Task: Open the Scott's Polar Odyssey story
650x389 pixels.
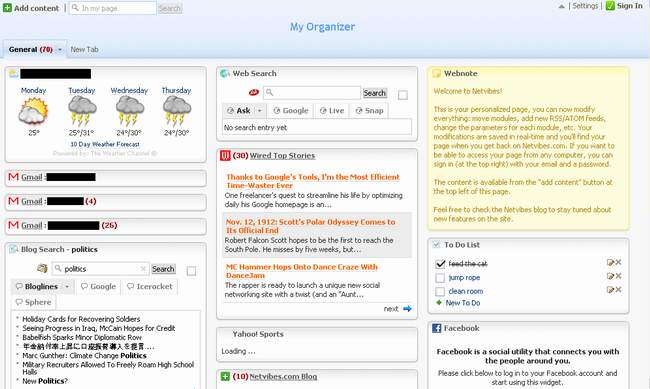Action: (x=310, y=226)
